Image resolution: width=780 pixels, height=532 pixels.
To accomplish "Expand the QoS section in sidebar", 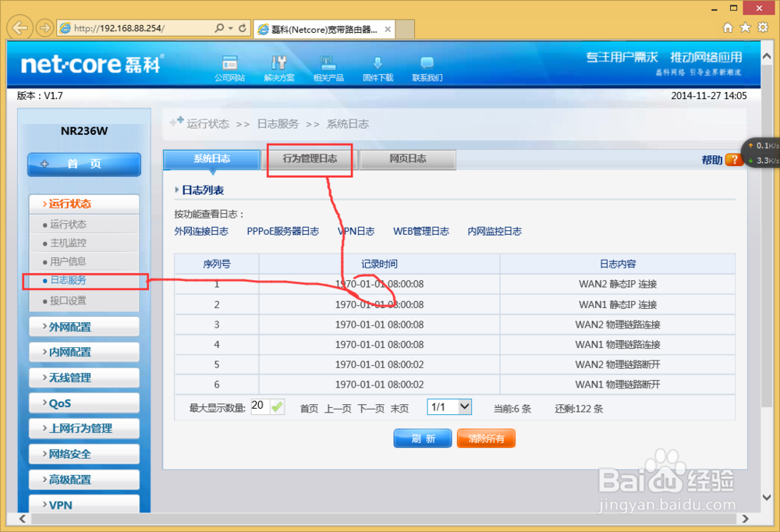I will tap(83, 403).
